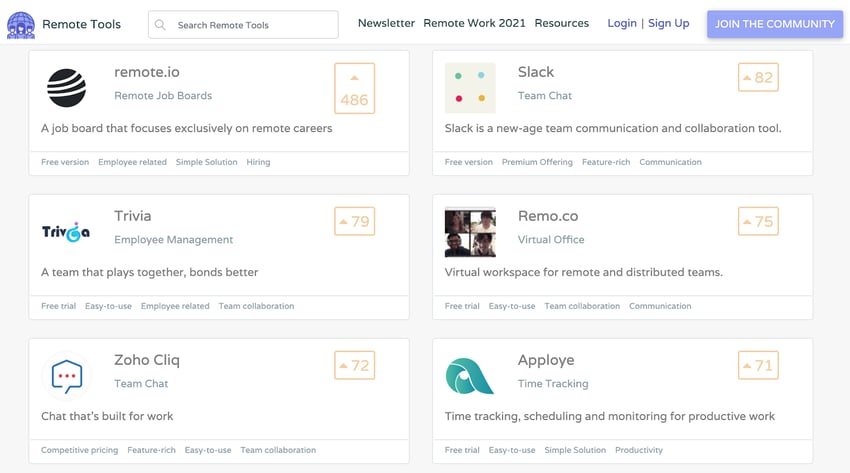This screenshot has width=850, height=473.
Task: Click the Login link
Action: pyautogui.click(x=622, y=23)
